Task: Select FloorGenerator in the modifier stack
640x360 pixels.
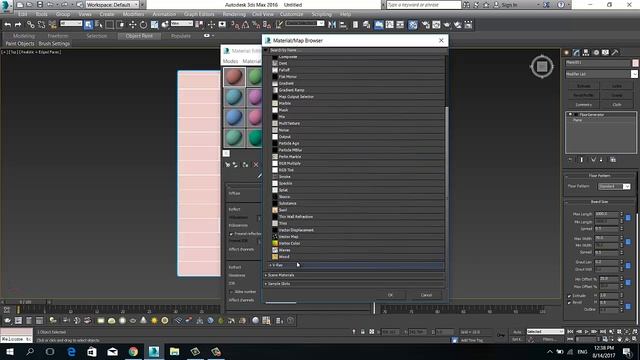Action: click(x=591, y=115)
